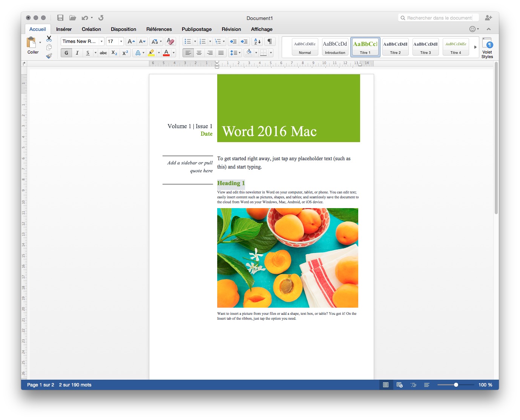Click the multilevel list icon
The height and width of the screenshot is (420, 520).
click(218, 41)
